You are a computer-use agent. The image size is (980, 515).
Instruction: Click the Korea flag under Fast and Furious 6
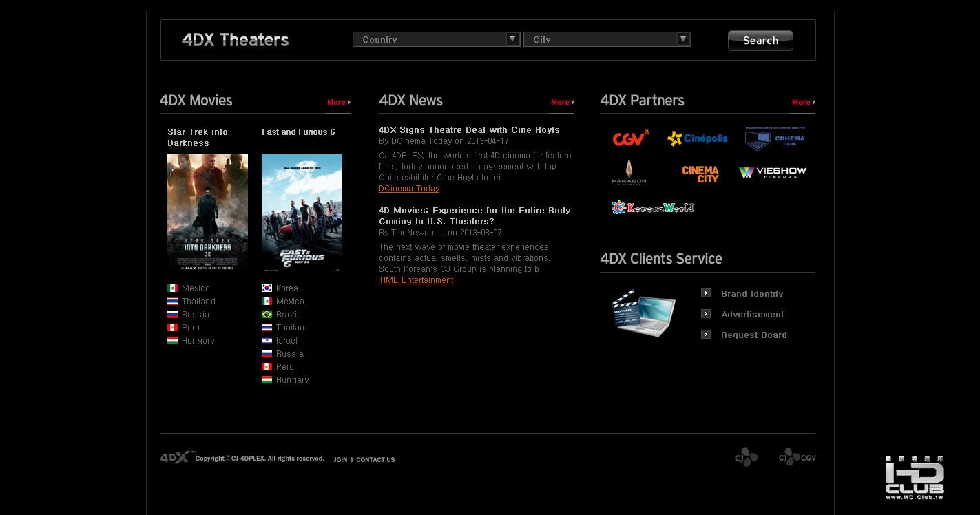267,288
